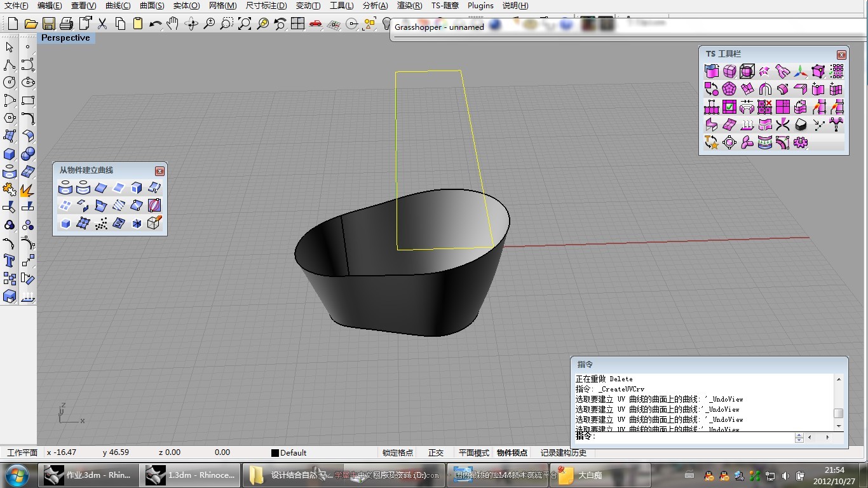
Task: Save the model with floppy icon
Action: click(49, 24)
